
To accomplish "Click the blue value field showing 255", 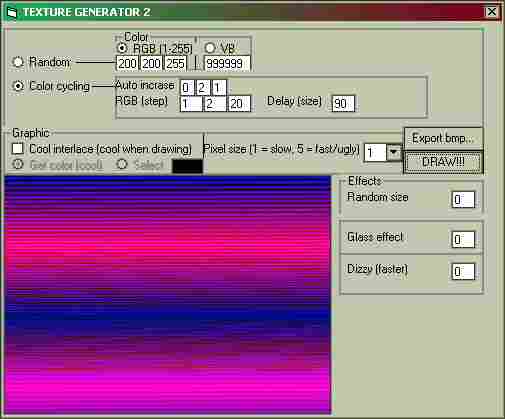I will [x=176, y=63].
